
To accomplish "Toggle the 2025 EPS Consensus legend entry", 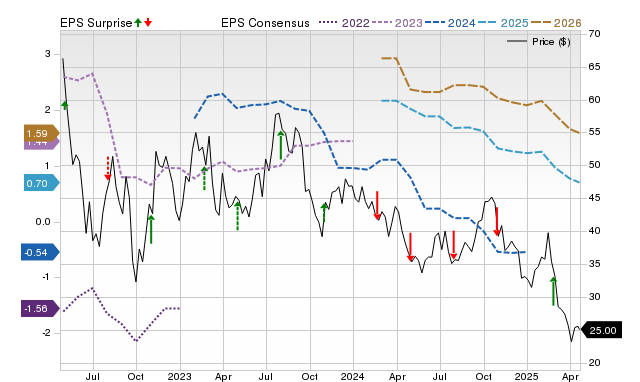I will click(503, 23).
